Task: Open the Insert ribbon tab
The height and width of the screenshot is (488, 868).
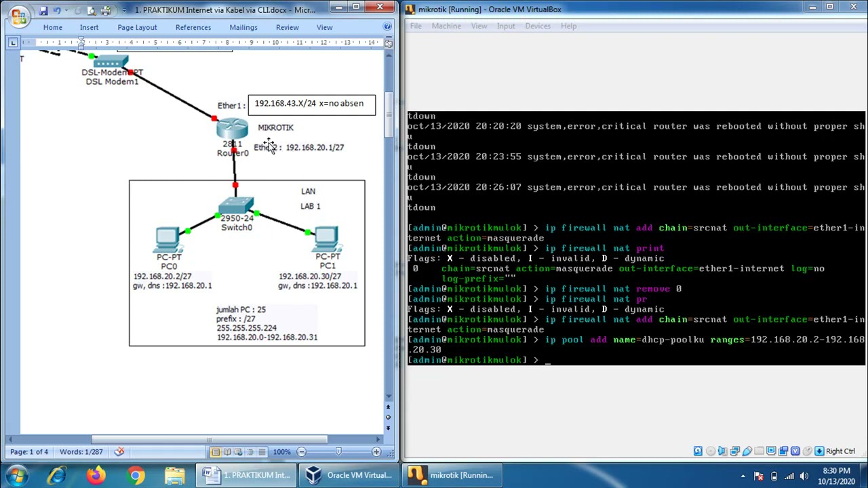Action: 89,27
